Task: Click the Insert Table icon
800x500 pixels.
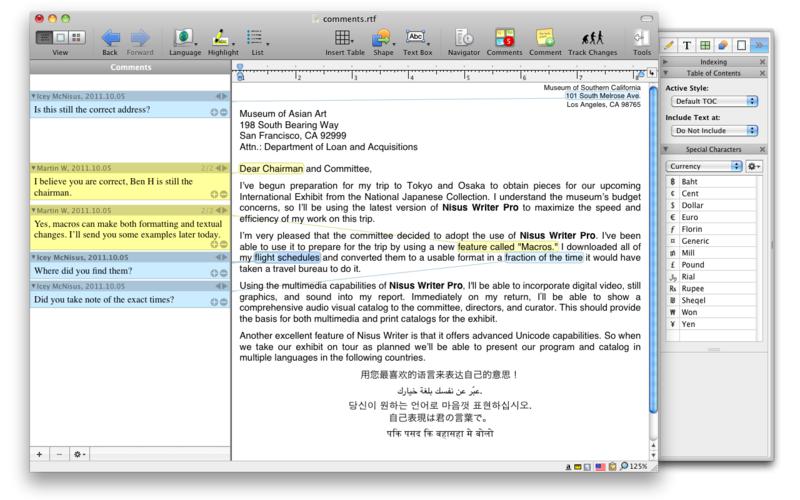Action: (x=343, y=38)
